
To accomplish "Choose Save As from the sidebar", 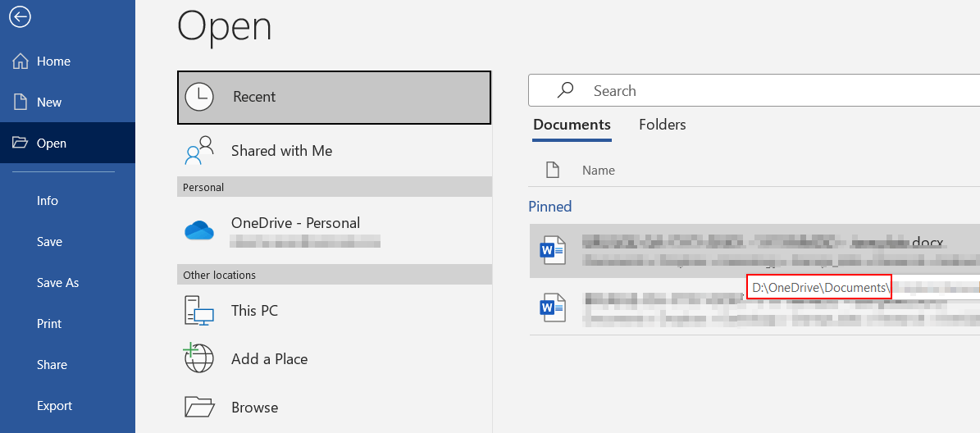I will (67, 282).
